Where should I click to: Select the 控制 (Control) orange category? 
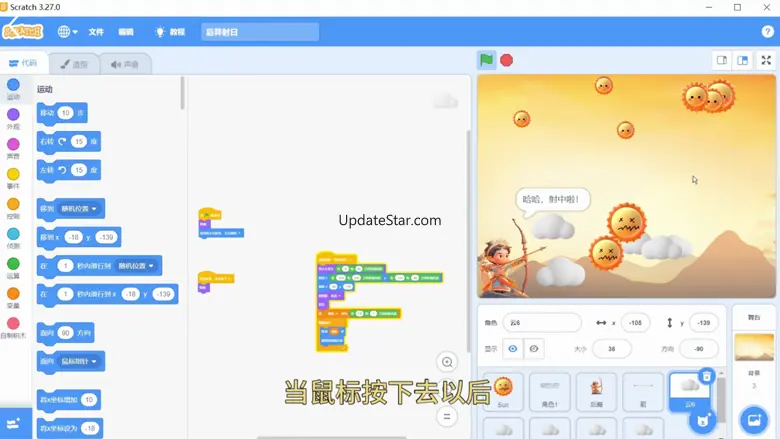pos(13,209)
